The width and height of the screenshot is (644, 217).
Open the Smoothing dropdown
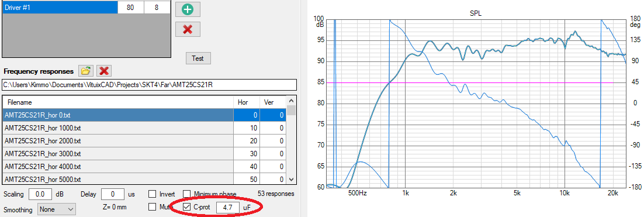click(x=56, y=209)
